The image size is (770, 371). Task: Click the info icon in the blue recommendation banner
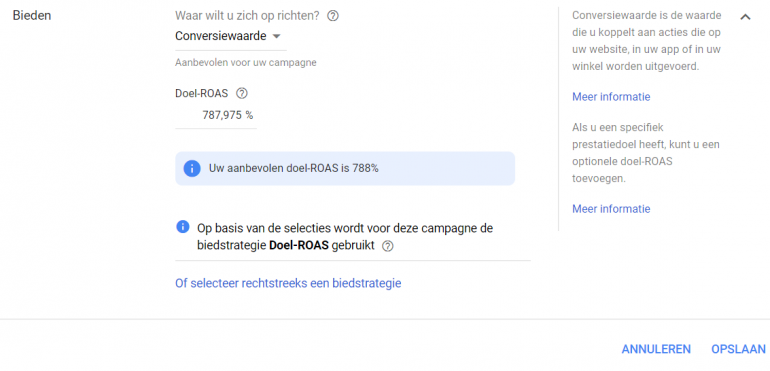pyautogui.click(x=192, y=169)
